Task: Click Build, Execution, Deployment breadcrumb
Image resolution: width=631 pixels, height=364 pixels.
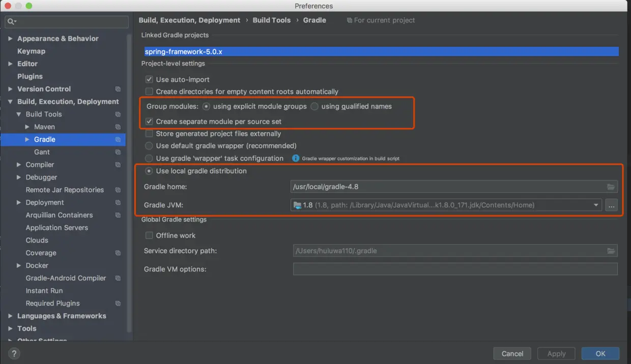Action: [189, 20]
